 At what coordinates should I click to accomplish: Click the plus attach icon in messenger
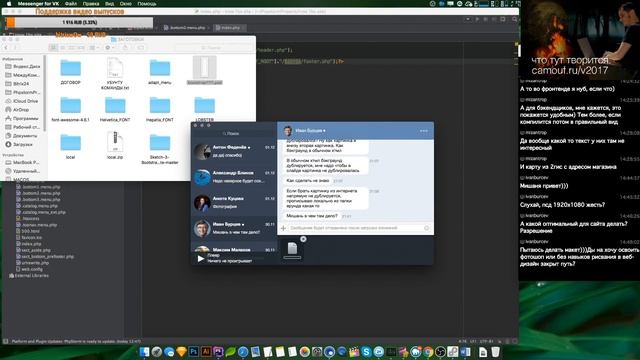click(283, 228)
